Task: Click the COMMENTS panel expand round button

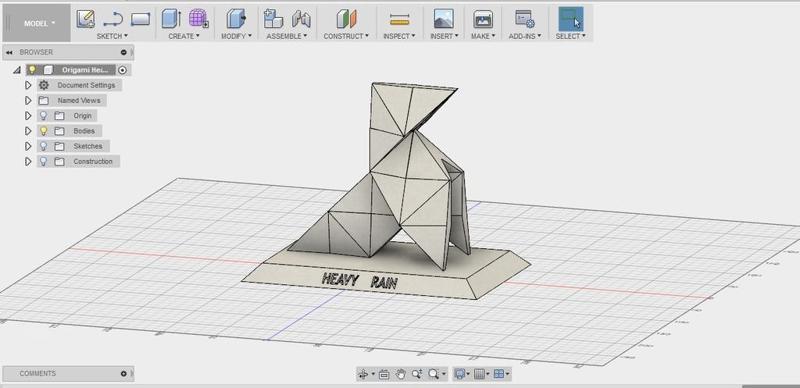Action: click(x=123, y=374)
